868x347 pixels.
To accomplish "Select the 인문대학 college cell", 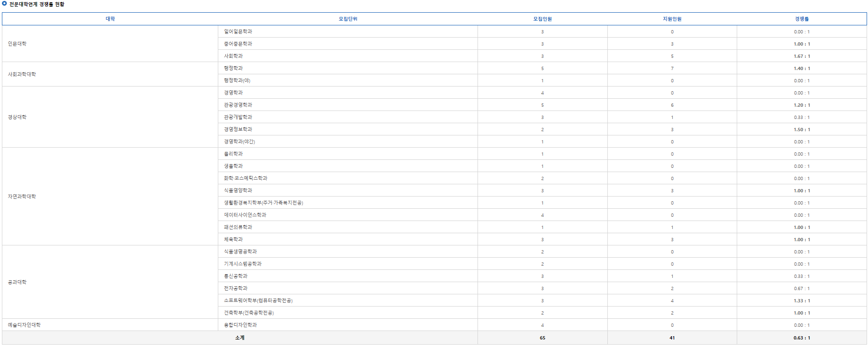I will (110, 44).
